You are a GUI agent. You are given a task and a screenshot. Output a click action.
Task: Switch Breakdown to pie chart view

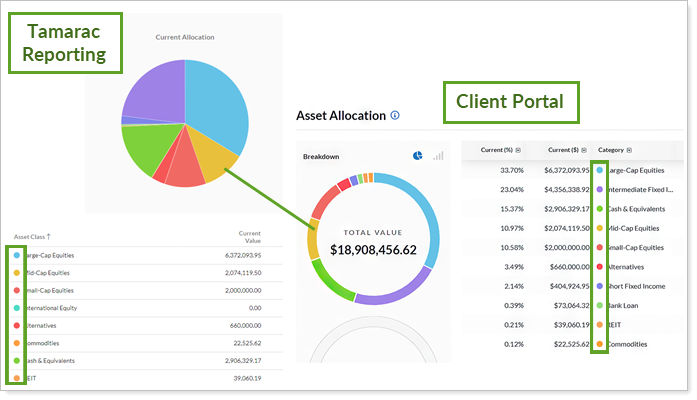(x=417, y=156)
